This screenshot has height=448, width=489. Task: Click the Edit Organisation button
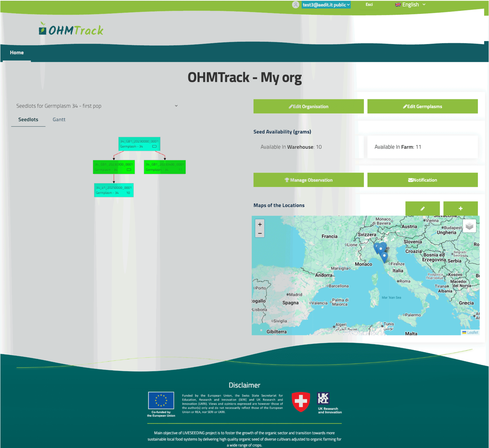[308, 107]
